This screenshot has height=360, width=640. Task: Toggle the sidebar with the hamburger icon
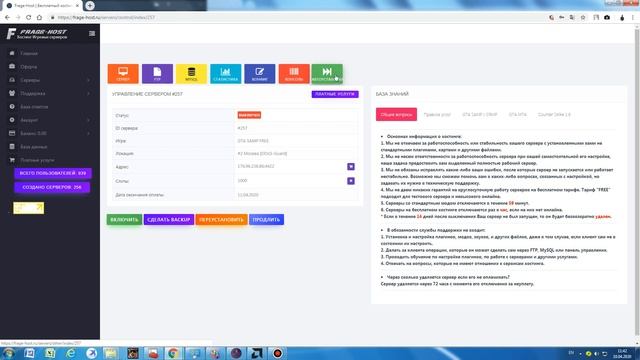pos(92,33)
